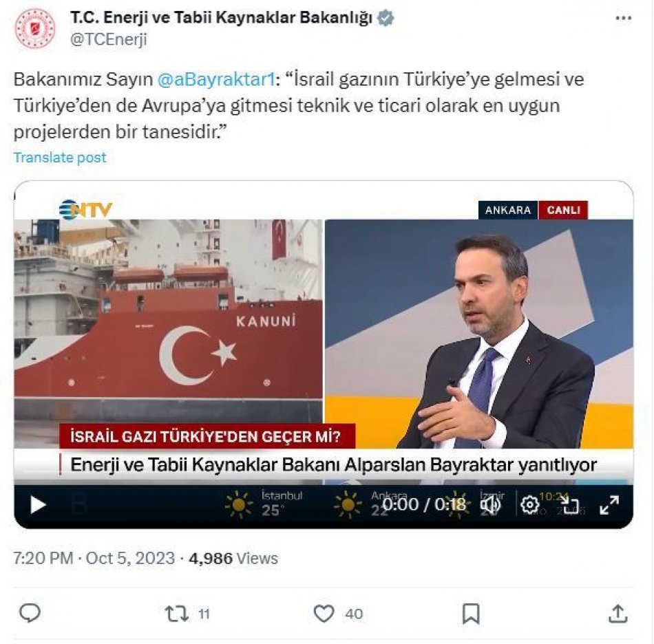Click Translate post
The height and width of the screenshot is (644, 654).
(60, 158)
